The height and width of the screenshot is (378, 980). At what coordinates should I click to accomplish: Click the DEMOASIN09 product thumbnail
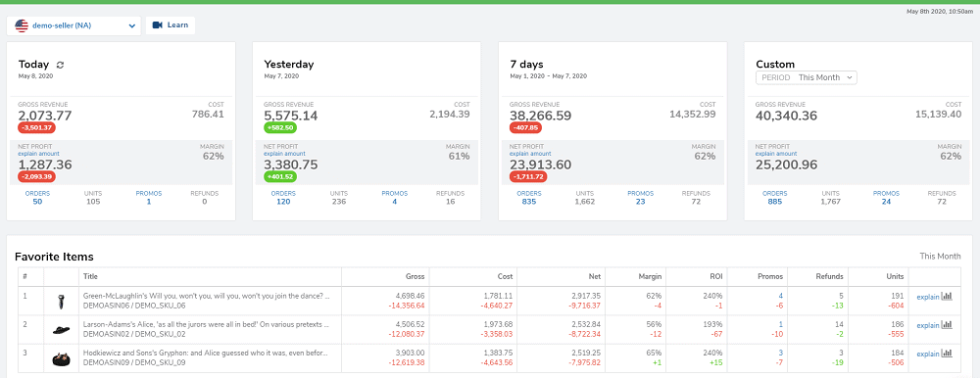62,358
